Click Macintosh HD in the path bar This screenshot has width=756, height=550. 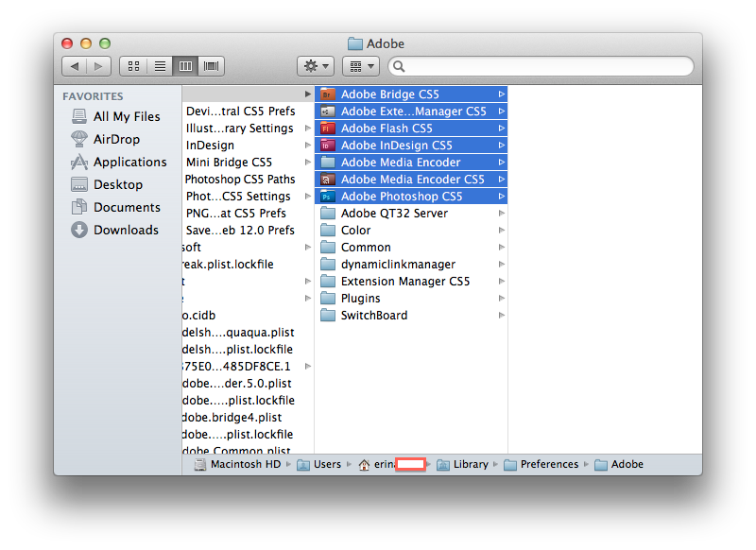pyautogui.click(x=238, y=464)
